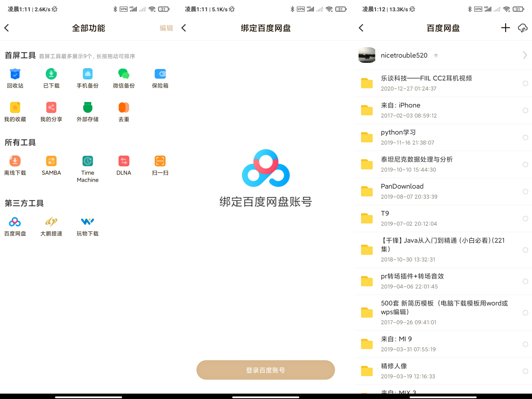Go back from 全部功能 page
Screen dimensions: 532x399
tap(7, 28)
